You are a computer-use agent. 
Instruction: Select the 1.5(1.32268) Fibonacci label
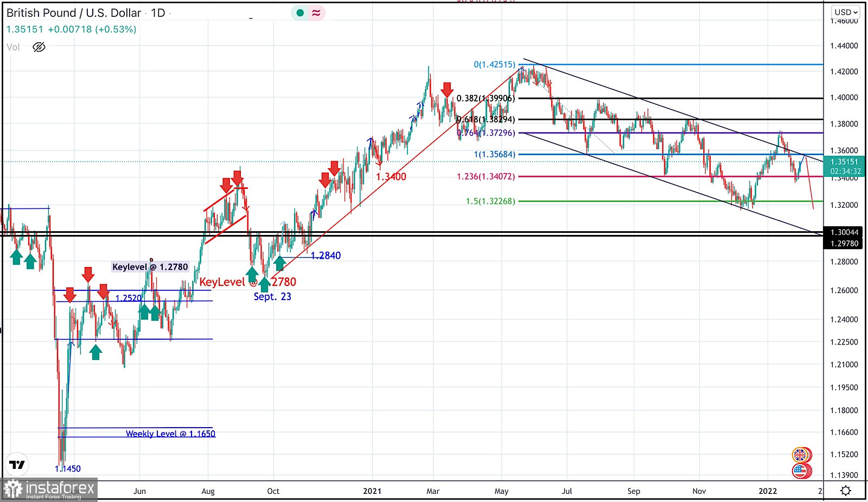pos(490,201)
